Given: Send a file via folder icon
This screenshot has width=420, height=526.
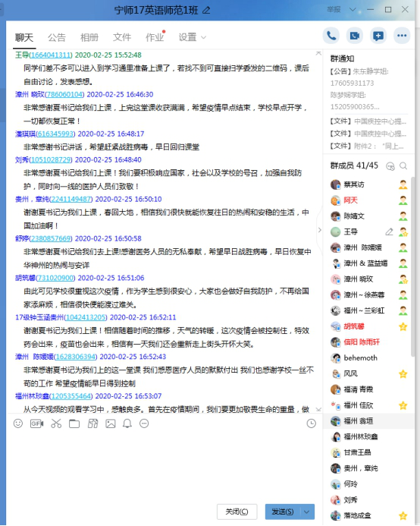Looking at the screenshot, I should 74,424.
